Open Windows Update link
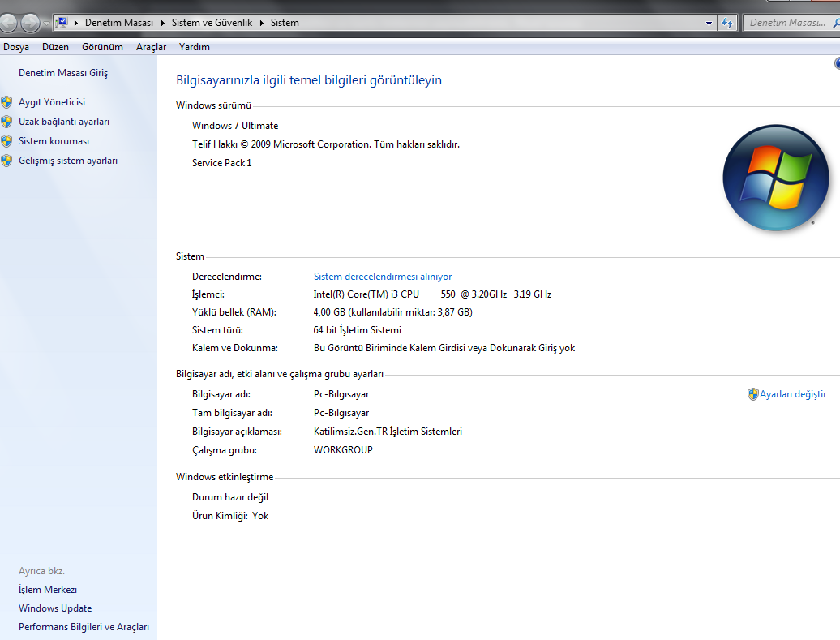 pyautogui.click(x=55, y=608)
